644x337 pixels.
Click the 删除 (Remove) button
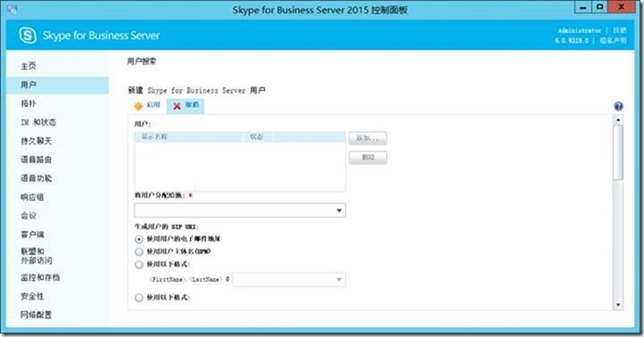367,158
